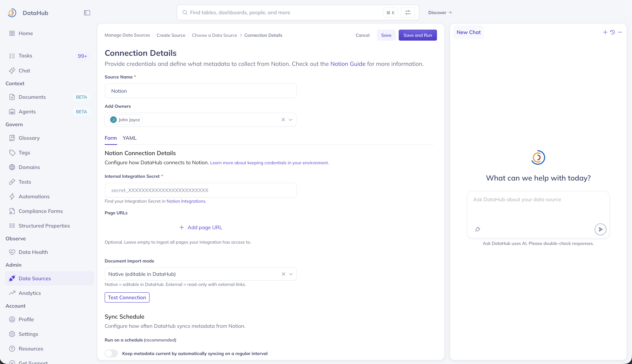Focus the Ask DataHub chat box
This screenshot has width=632, height=364.
[538, 215]
